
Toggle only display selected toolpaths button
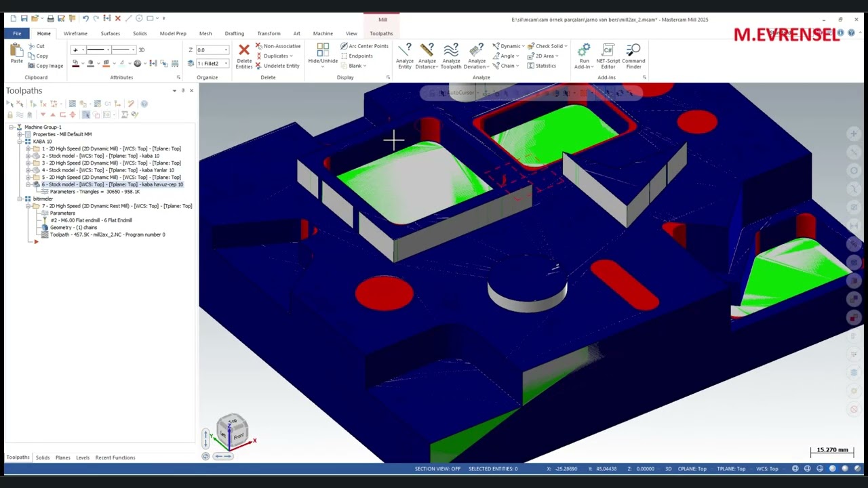[x=85, y=115]
